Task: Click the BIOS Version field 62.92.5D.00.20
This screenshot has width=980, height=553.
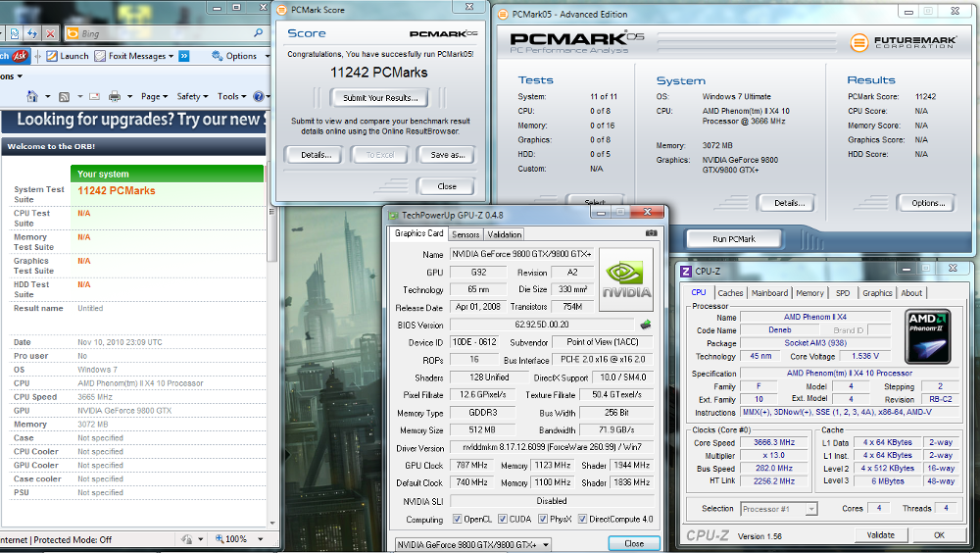Action: 541,325
